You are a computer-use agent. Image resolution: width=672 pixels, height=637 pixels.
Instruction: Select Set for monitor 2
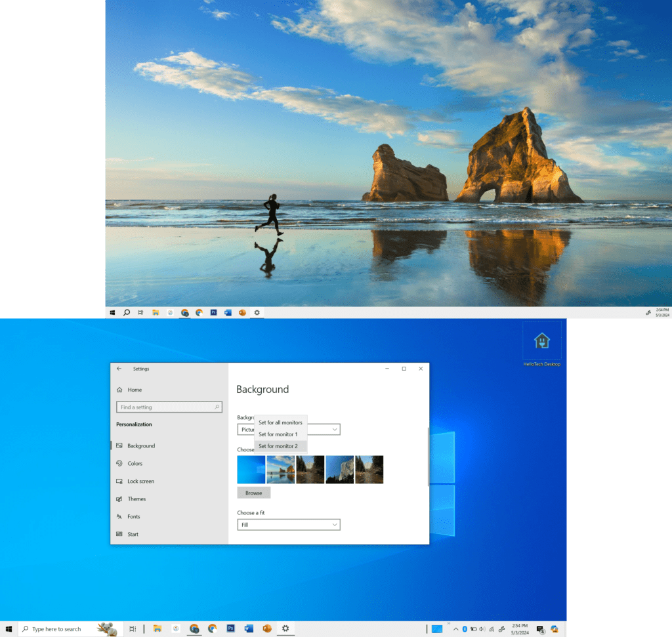278,446
